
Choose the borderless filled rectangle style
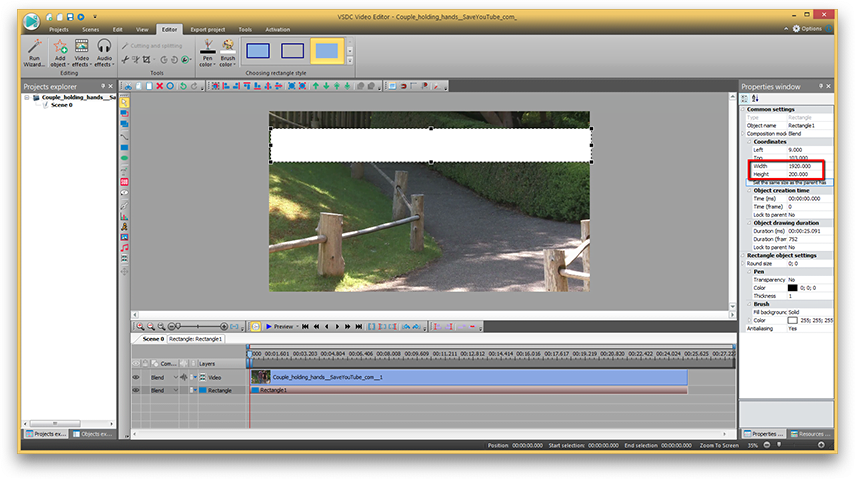point(327,51)
